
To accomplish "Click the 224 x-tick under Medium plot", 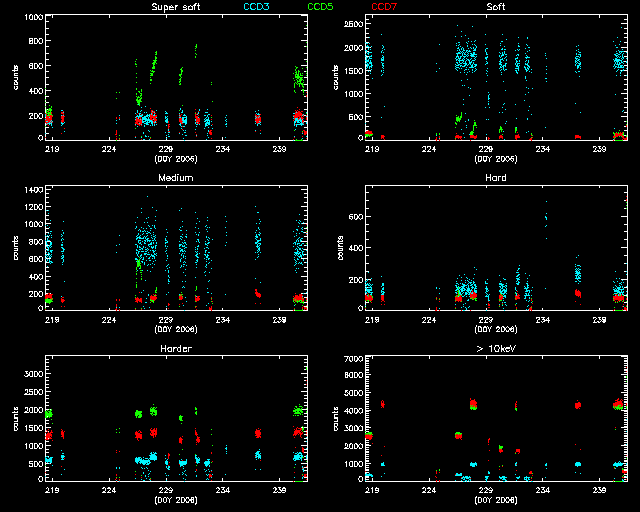I will coord(109,320).
